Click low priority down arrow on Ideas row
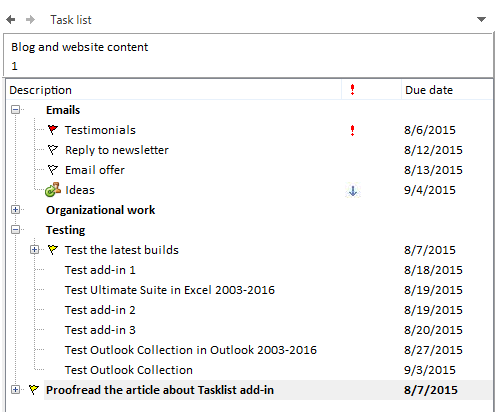This screenshot has width=500, height=412. [353, 191]
